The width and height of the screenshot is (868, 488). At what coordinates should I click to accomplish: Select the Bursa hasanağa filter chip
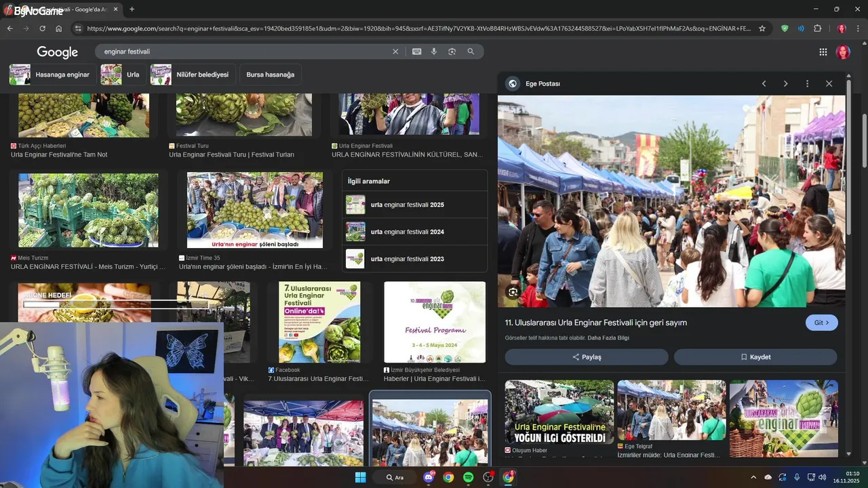click(271, 75)
